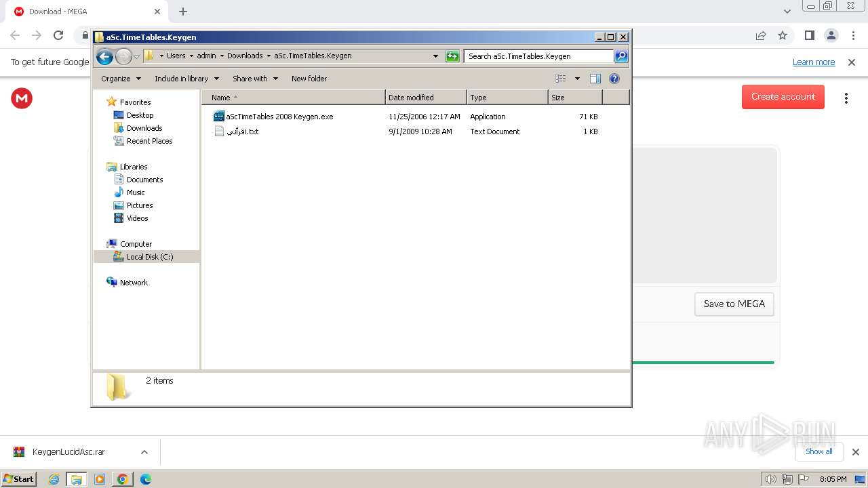The width and height of the screenshot is (868, 488).
Task: Create a New folder
Action: (309, 79)
